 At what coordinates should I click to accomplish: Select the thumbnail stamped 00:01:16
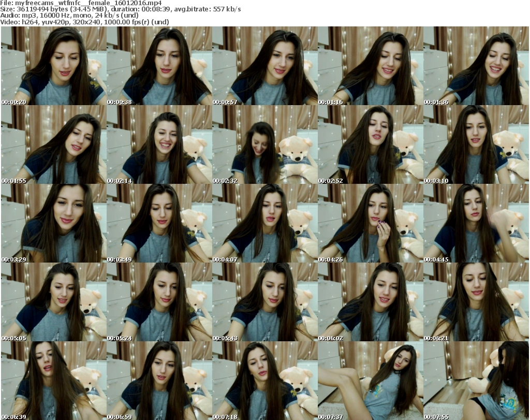[371, 66]
